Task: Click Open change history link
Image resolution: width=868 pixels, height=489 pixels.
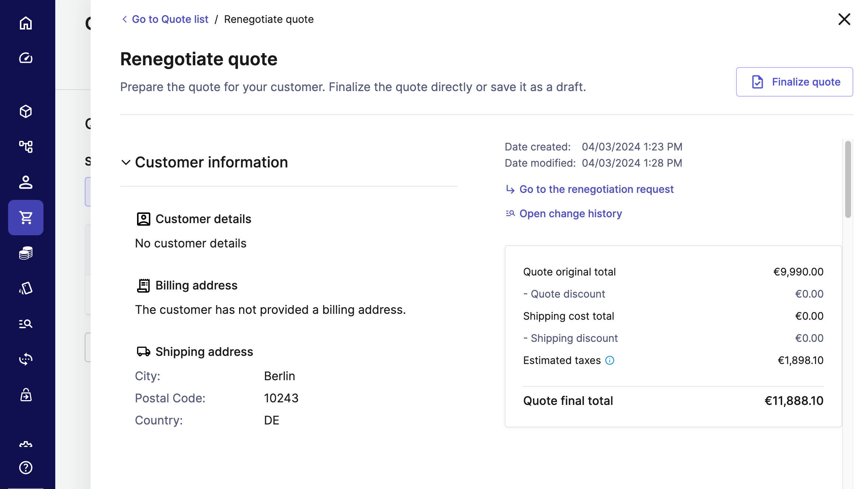Action: (x=570, y=214)
